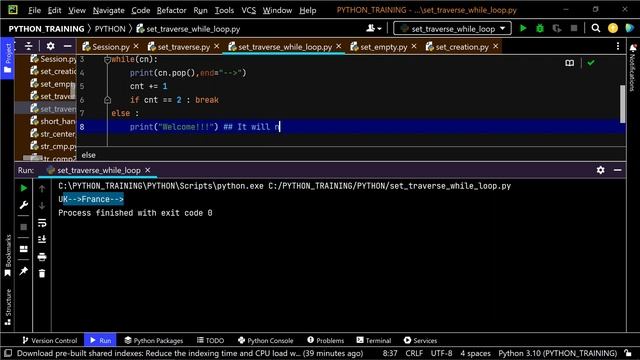Collapse the while loop fold marker
Image resolution: width=640 pixels, height=360 pixels.
pos(107,60)
